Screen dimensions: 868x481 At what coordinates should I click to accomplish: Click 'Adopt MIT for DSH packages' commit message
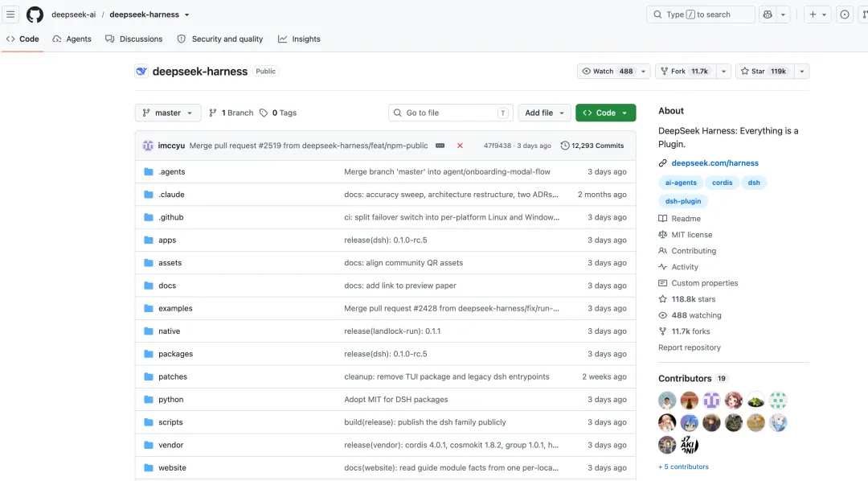coord(395,399)
